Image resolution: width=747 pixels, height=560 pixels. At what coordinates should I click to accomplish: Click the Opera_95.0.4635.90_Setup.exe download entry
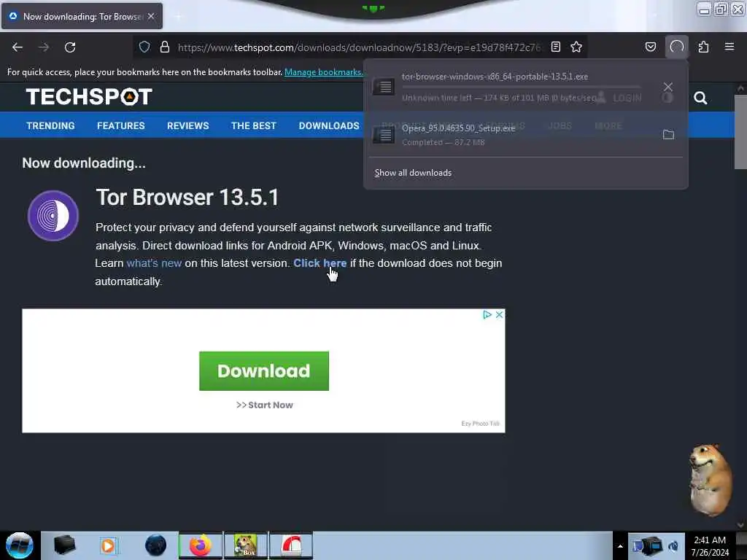[508, 135]
